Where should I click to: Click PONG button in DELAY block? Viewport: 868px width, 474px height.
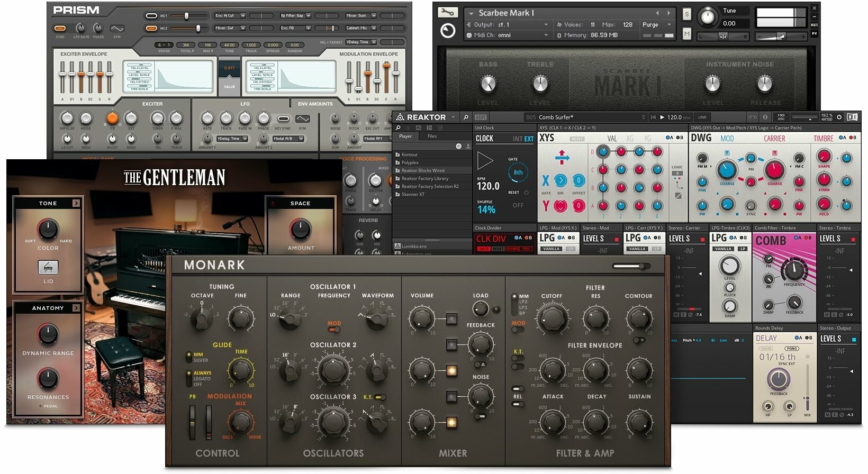(x=792, y=349)
